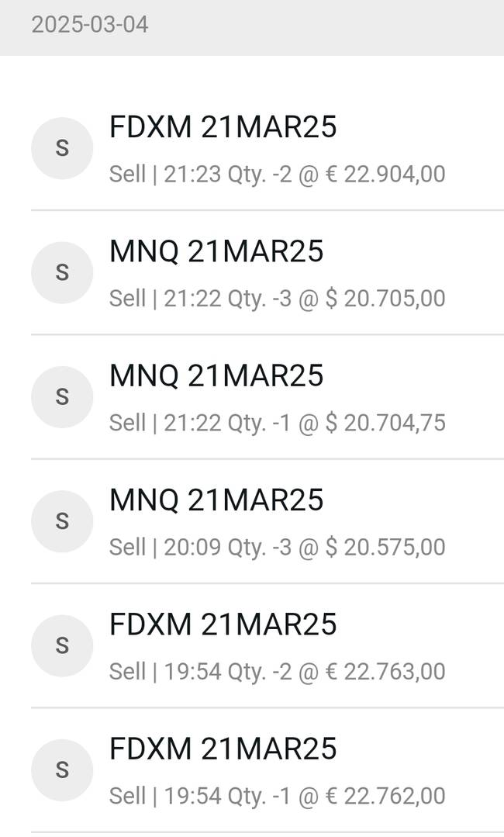The image size is (504, 837).
Task: Click the price € 22.762,00
Action: (385, 796)
